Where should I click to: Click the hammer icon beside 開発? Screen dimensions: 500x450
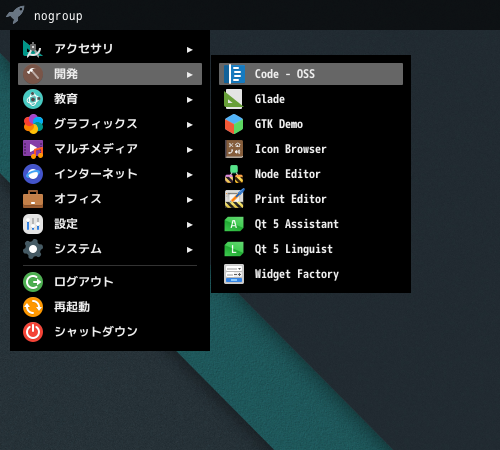(33, 74)
